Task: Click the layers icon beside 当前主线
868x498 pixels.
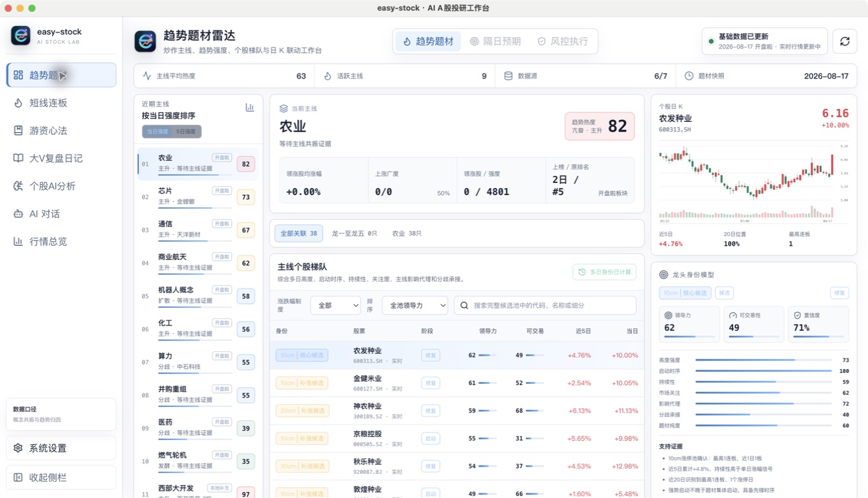Action: (283, 108)
